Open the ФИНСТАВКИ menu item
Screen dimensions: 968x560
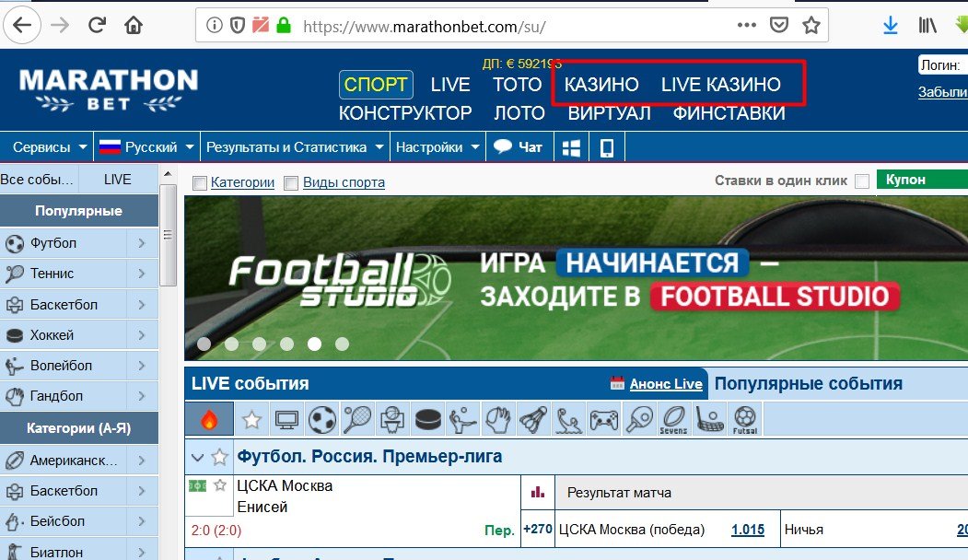(729, 113)
